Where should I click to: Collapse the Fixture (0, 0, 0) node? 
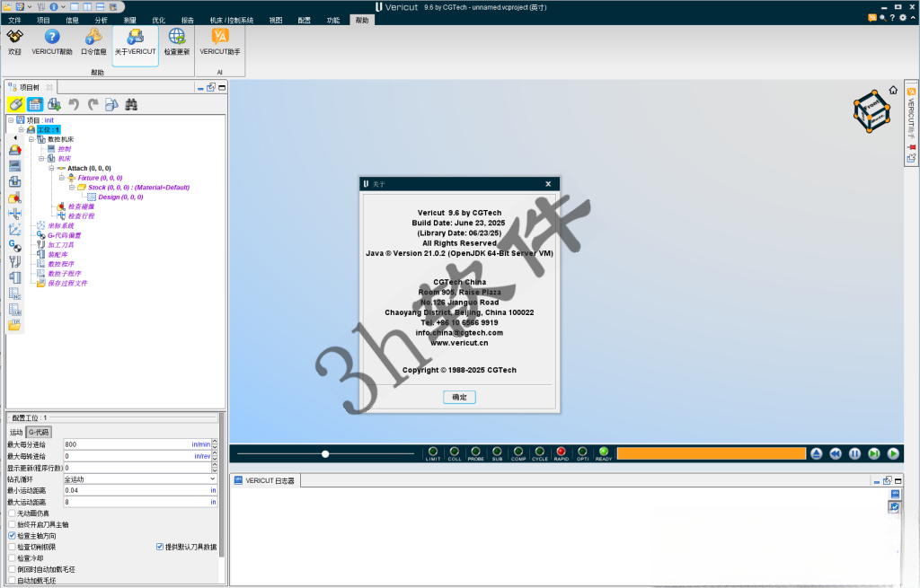(x=61, y=178)
